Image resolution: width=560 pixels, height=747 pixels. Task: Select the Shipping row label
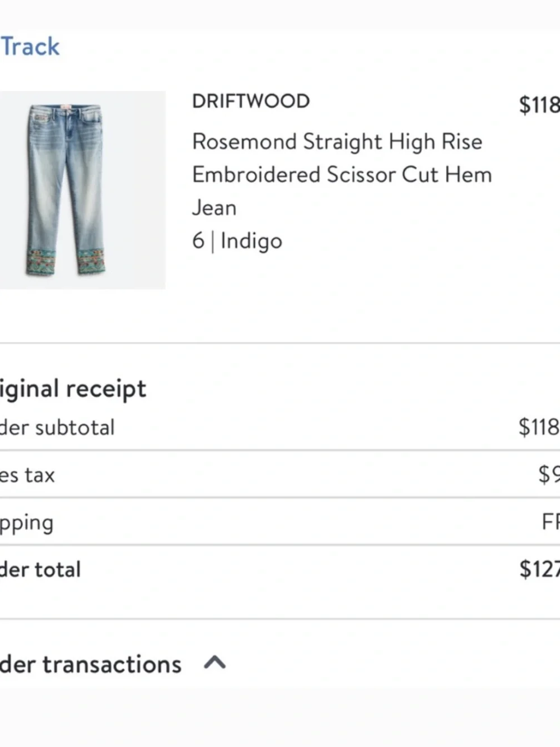click(x=27, y=523)
